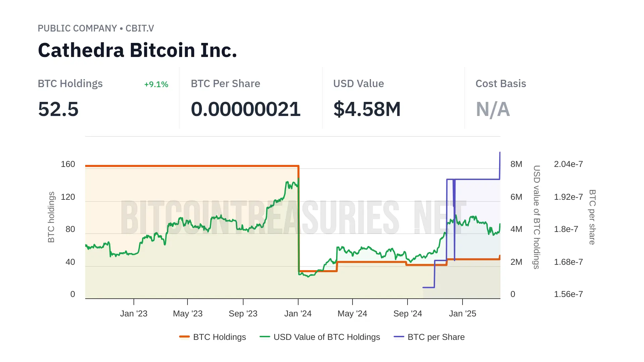644x362 pixels.
Task: Click the USD value of BTC holdings axis title
Action: click(537, 217)
